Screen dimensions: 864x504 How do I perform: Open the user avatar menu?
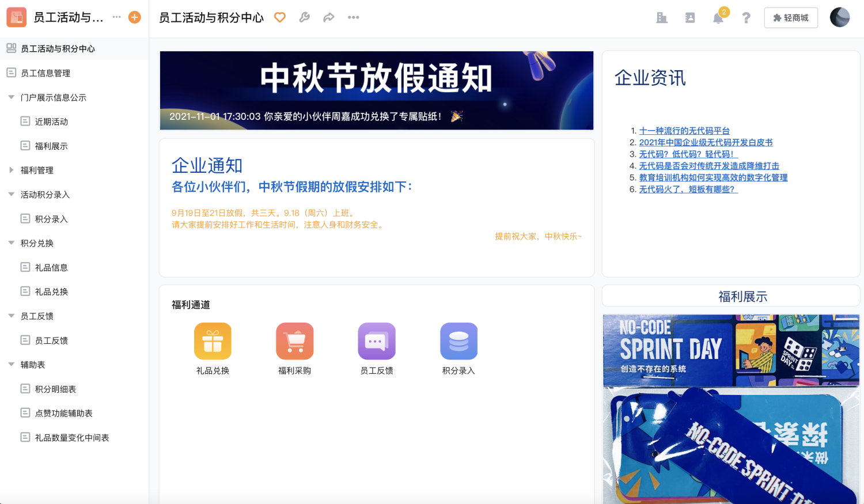pyautogui.click(x=840, y=17)
